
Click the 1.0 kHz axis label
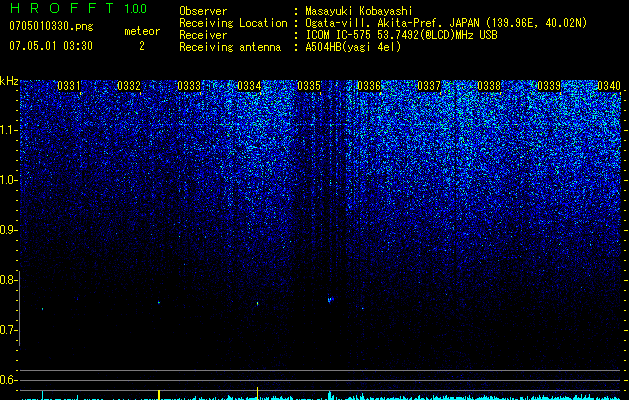(8, 180)
